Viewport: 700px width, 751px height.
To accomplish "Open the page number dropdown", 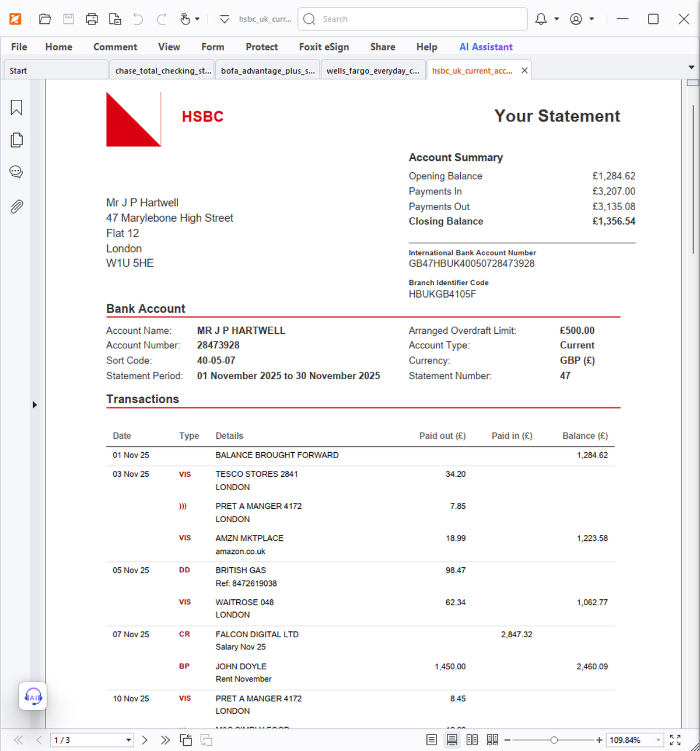I will (x=129, y=740).
